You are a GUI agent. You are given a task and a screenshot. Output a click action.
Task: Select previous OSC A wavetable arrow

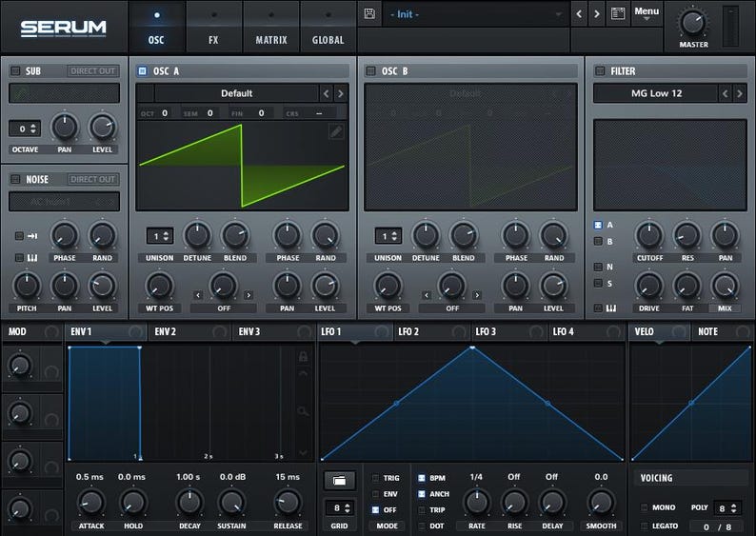(327, 93)
